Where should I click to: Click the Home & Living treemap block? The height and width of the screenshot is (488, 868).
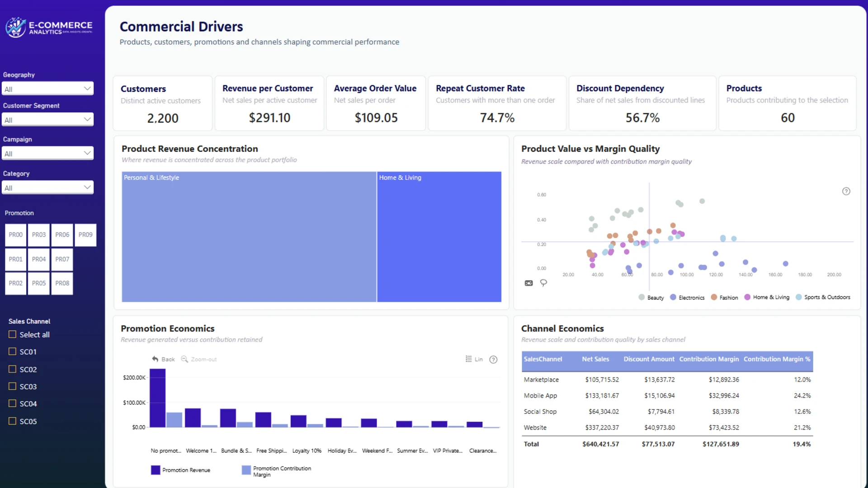point(439,237)
